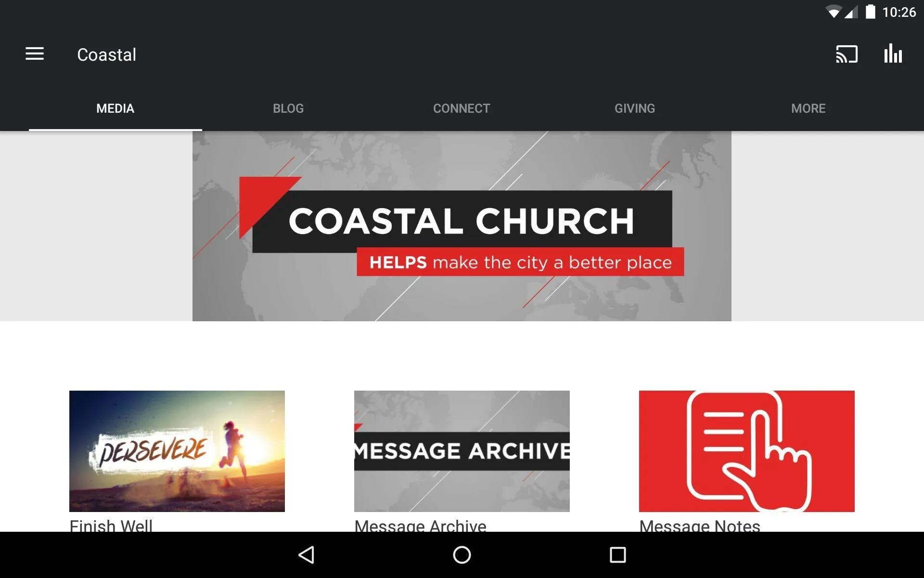Navigate to CONNECT section
The image size is (924, 578).
[x=462, y=108]
